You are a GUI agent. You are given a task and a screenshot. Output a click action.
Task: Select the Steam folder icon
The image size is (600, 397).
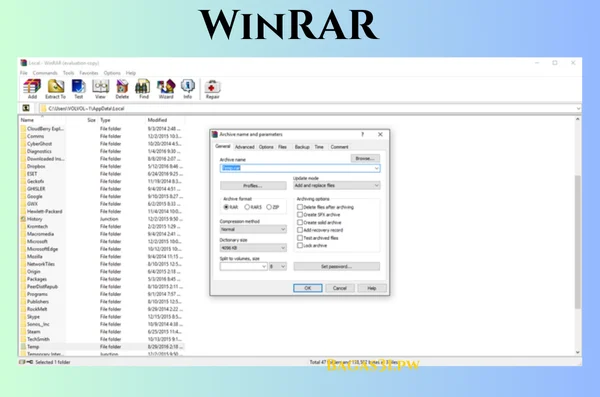(x=23, y=332)
